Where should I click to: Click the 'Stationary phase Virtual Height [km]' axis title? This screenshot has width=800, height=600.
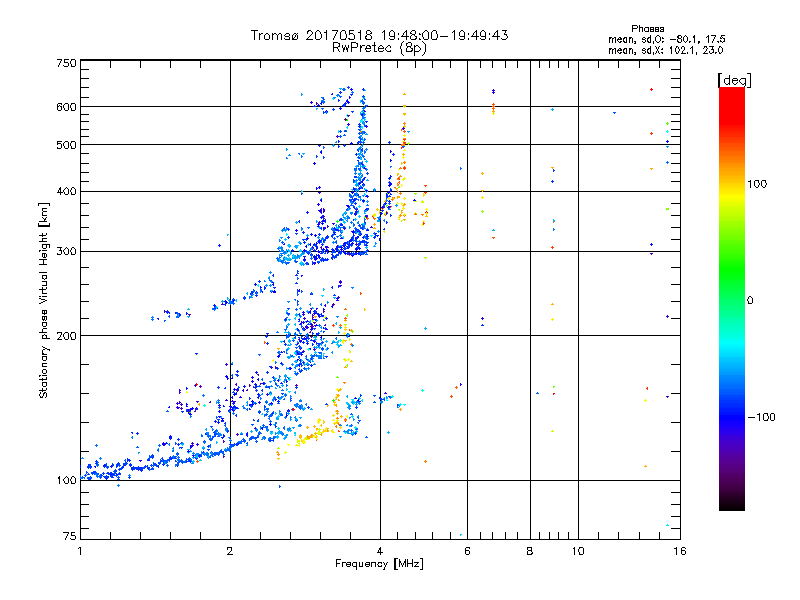tap(44, 300)
